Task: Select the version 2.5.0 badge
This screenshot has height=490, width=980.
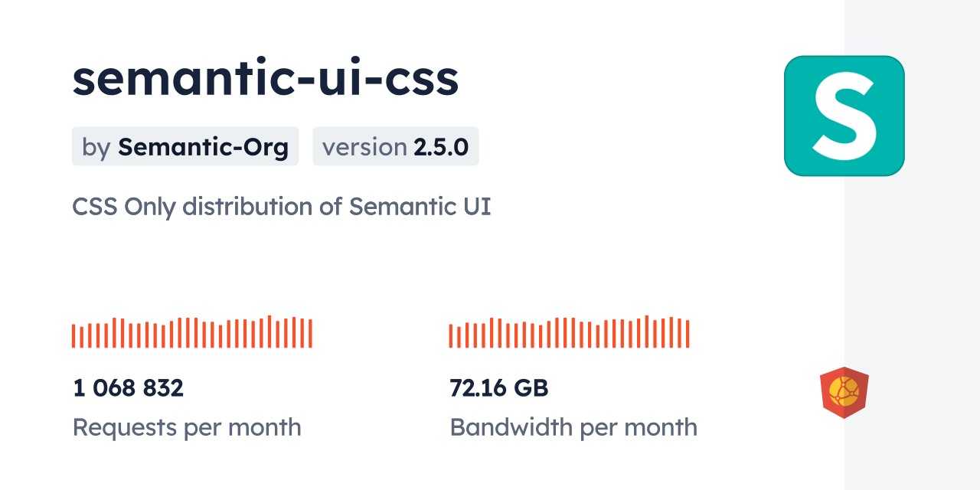Action: 395,146
